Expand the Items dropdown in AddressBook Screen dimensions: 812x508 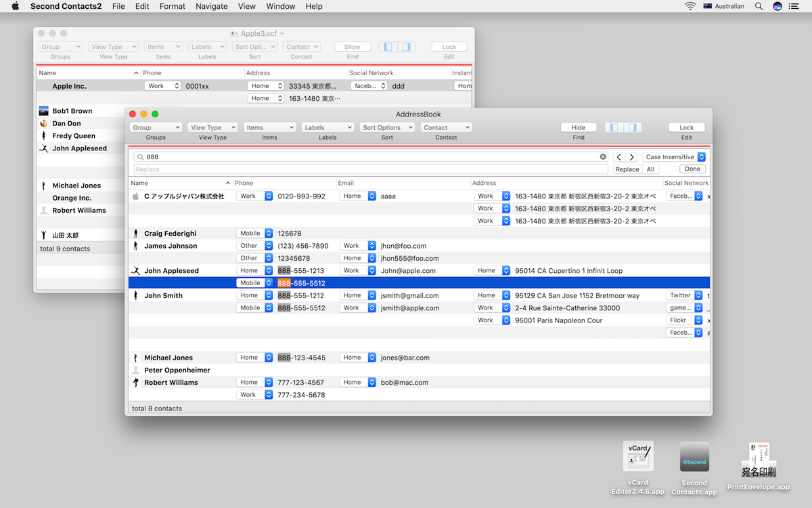point(269,127)
